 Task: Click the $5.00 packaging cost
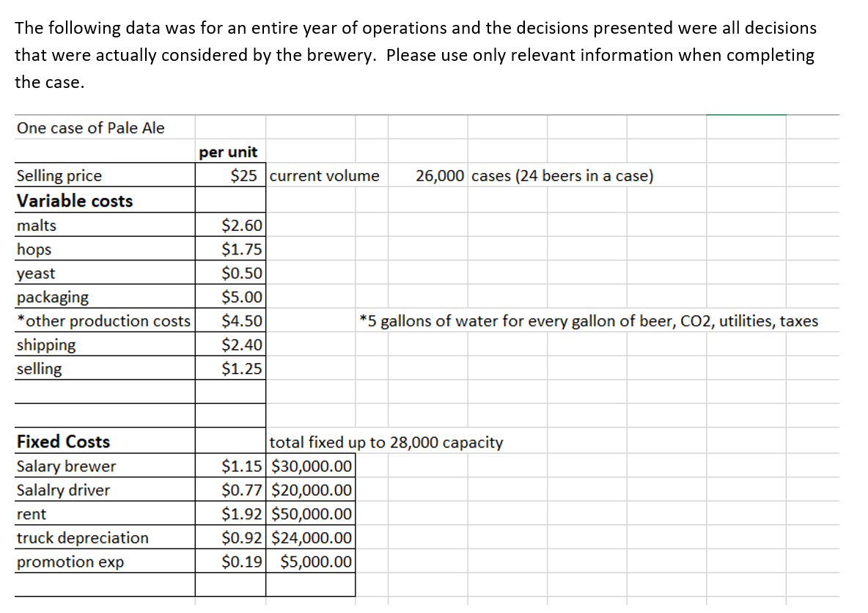(x=242, y=297)
